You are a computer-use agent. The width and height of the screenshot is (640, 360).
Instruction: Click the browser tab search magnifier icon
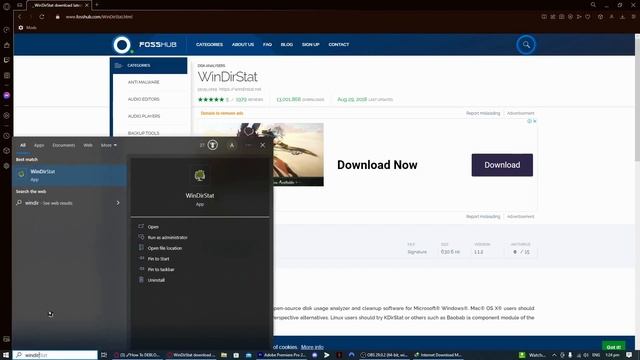tap(593, 5)
